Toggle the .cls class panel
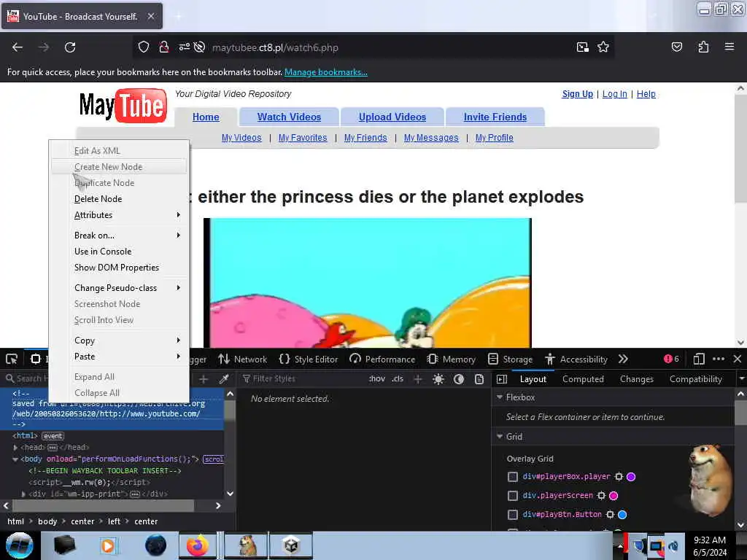Viewport: 747px width, 560px height. click(x=398, y=378)
